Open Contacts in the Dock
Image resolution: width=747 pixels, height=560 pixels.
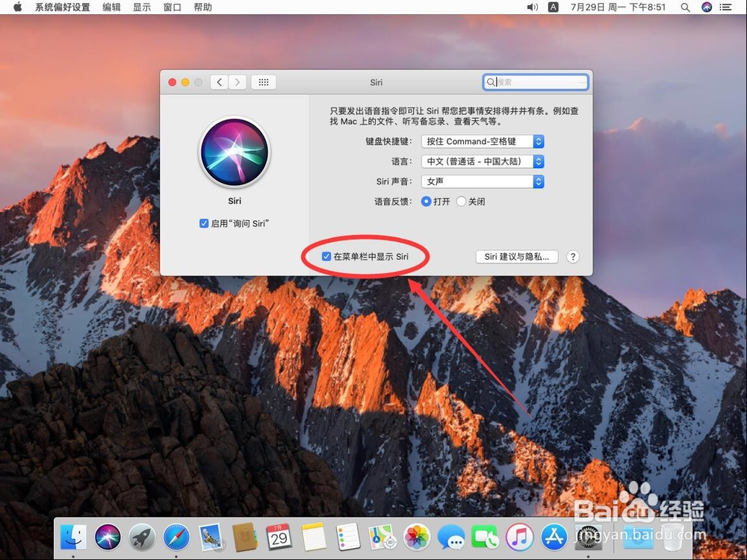click(x=245, y=538)
